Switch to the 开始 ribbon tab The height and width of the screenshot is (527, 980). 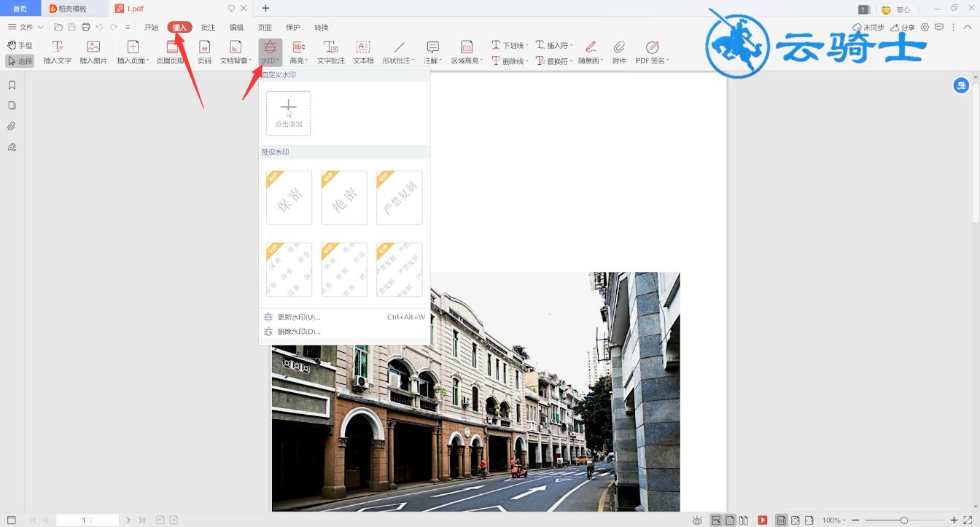click(151, 28)
